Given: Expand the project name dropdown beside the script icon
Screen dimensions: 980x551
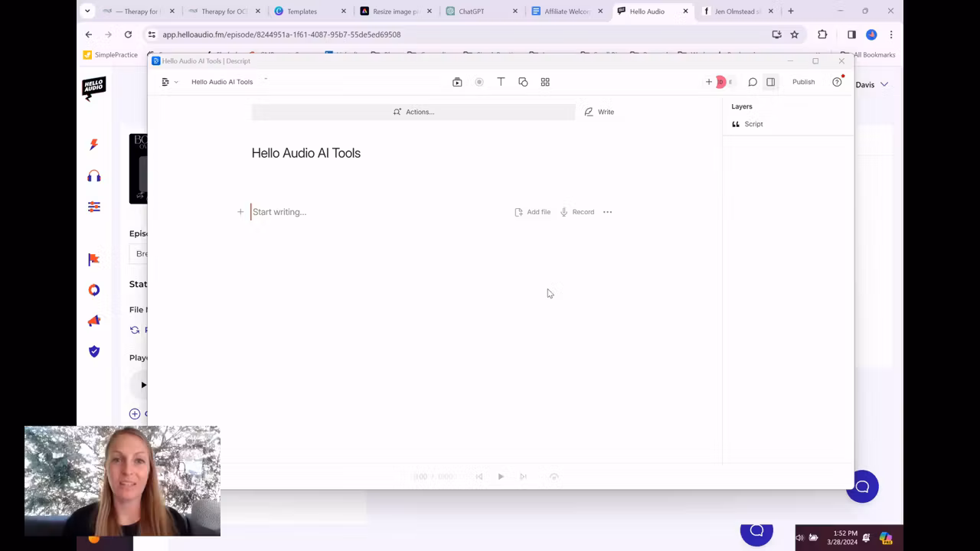Looking at the screenshot, I should tap(175, 82).
